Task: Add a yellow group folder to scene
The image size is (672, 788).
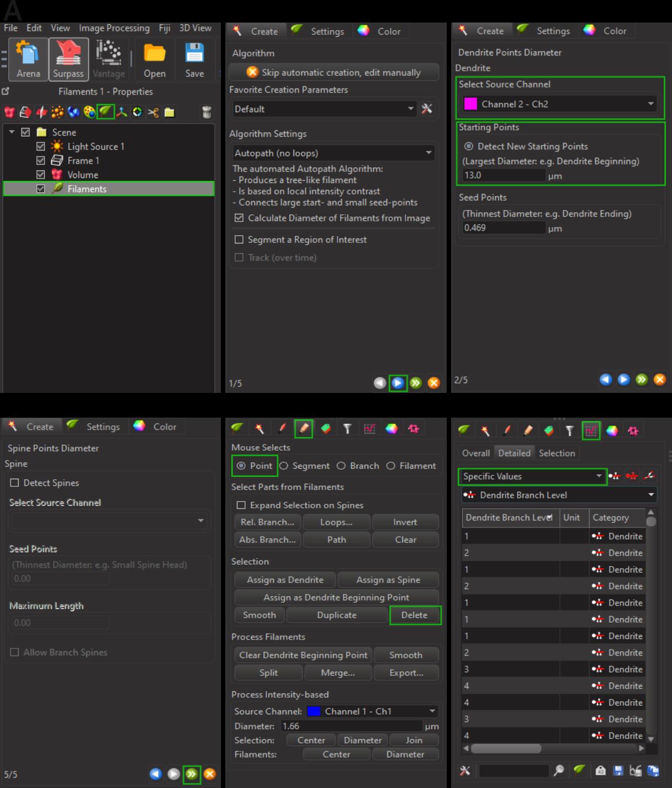Action: tap(169, 113)
